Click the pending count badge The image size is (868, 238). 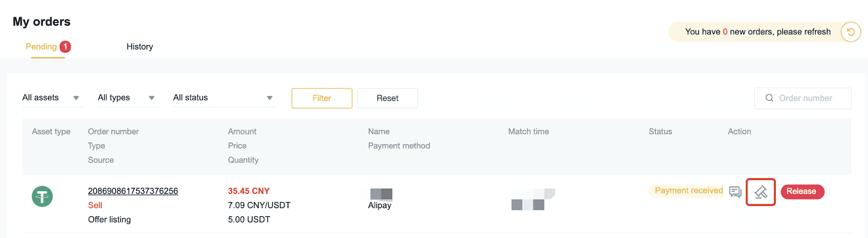[65, 47]
